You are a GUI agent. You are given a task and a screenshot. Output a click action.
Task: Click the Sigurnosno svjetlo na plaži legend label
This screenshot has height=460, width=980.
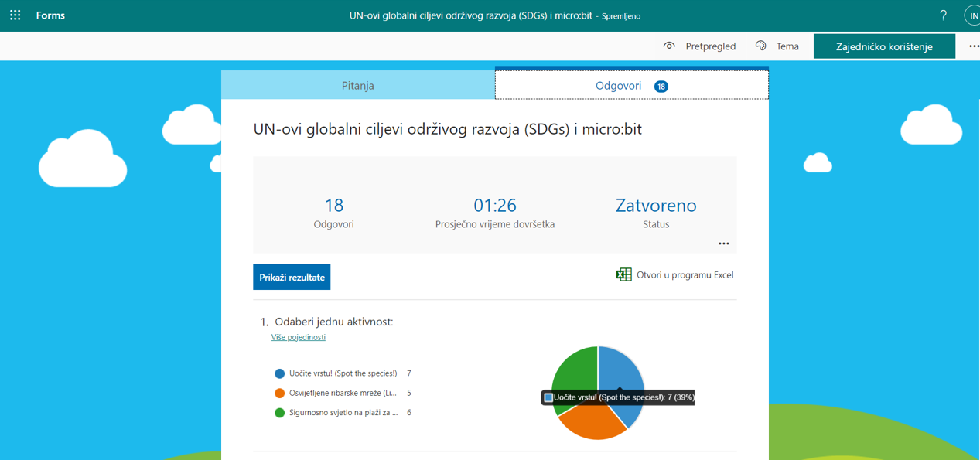[344, 413]
